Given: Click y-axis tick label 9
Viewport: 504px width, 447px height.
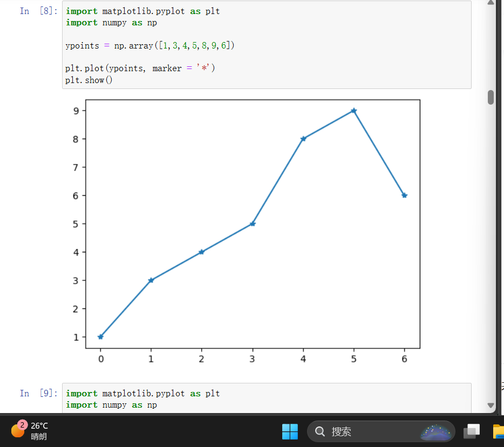Looking at the screenshot, I should (x=76, y=111).
